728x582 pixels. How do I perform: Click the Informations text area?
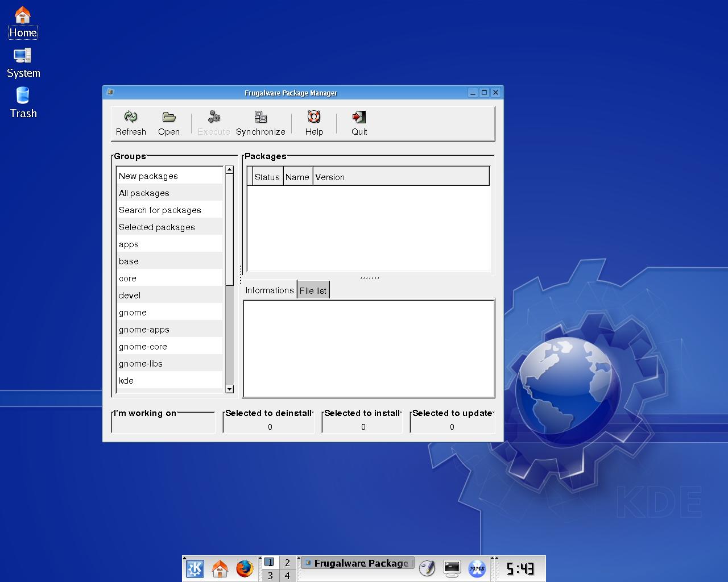click(x=369, y=348)
